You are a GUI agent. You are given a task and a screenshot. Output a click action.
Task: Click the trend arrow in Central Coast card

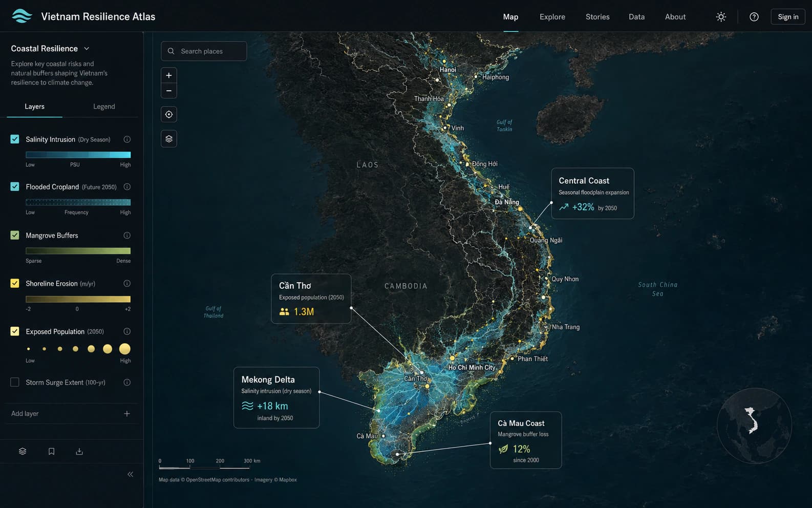click(x=564, y=207)
